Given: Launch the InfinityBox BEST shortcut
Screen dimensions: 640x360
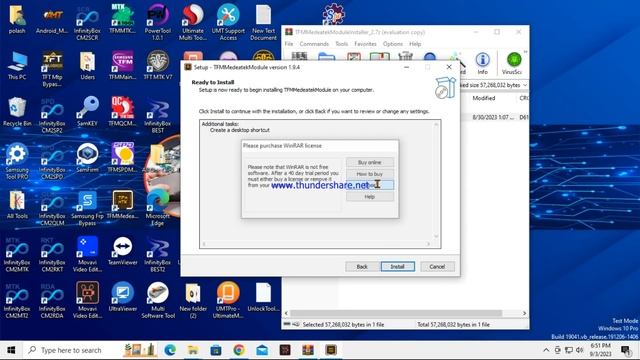Looking at the screenshot, I should (158, 115).
